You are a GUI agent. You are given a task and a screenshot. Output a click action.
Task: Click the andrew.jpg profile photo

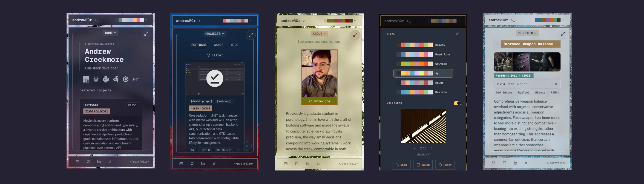pyautogui.click(x=319, y=74)
